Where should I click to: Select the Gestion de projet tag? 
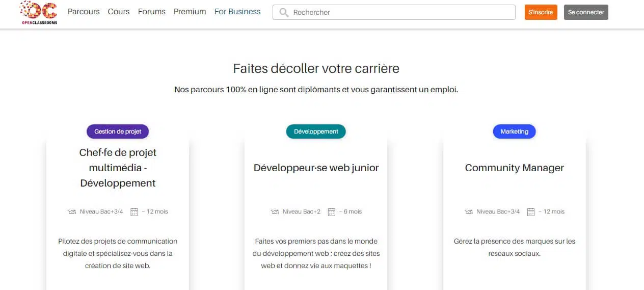(x=118, y=131)
